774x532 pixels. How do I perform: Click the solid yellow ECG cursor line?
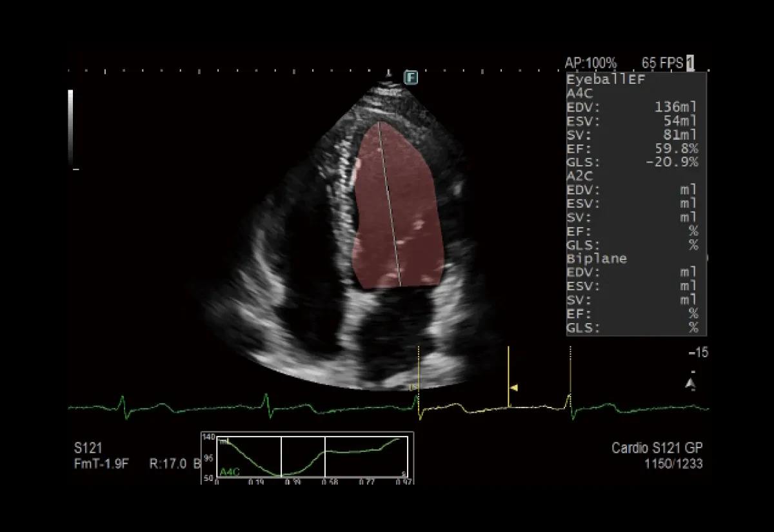click(508, 377)
